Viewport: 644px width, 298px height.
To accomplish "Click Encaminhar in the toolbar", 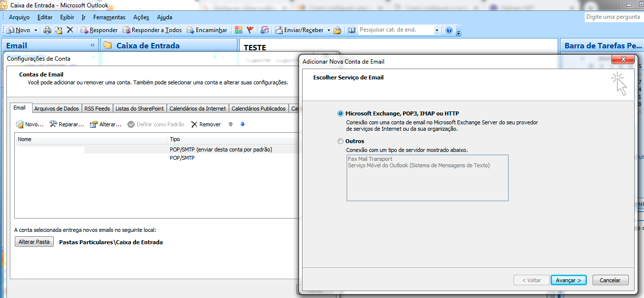I will pos(207,30).
